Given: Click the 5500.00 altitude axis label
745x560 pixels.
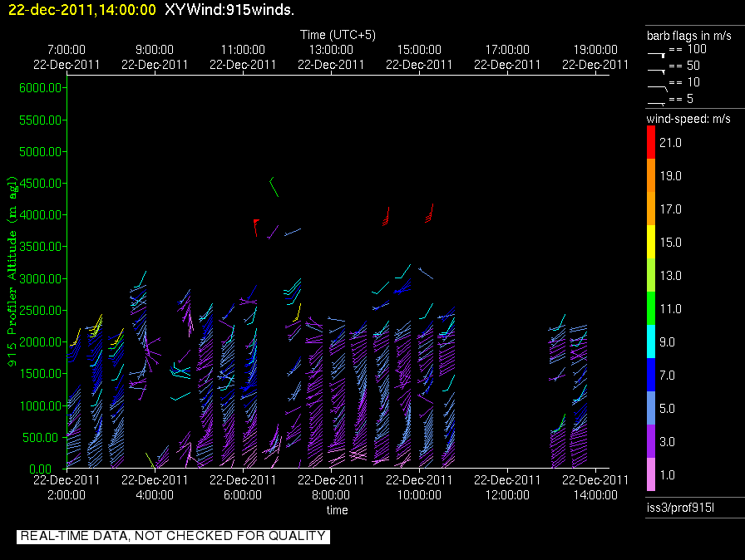Looking at the screenshot, I should [40, 120].
